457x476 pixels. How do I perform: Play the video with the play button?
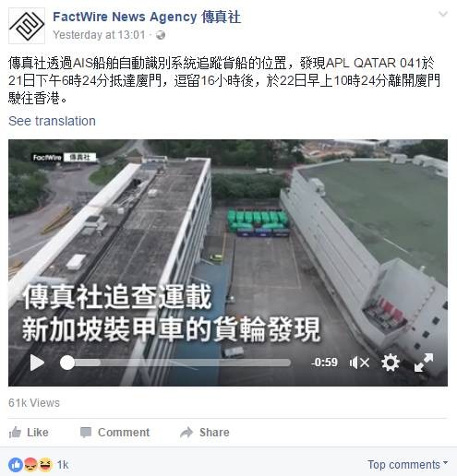[37, 363]
